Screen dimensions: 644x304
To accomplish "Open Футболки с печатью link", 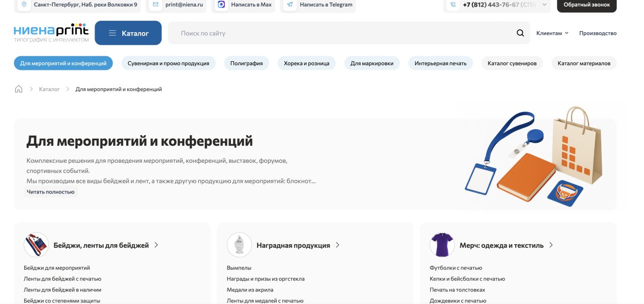I will click(x=456, y=268).
